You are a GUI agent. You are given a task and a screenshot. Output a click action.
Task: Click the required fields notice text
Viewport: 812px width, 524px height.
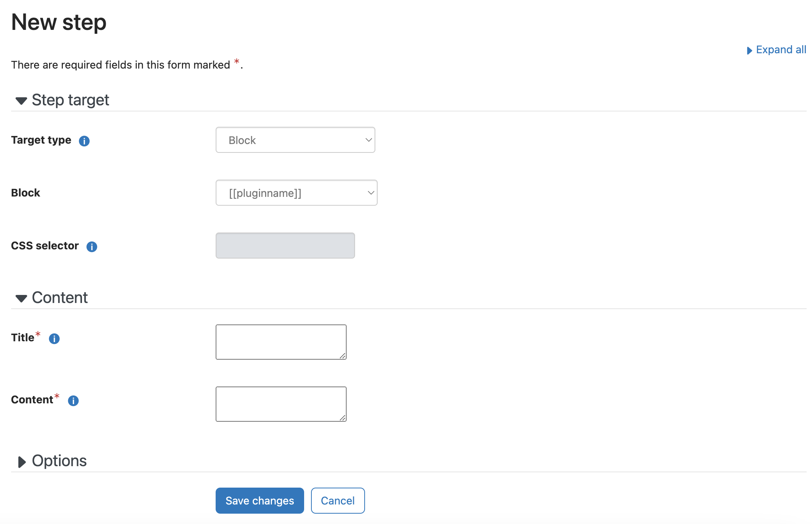tap(127, 64)
